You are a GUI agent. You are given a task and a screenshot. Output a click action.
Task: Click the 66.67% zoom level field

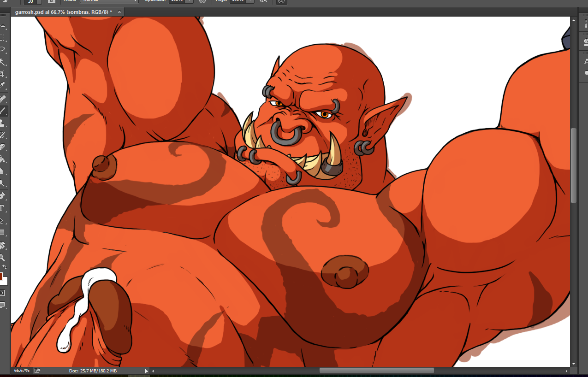(22, 371)
